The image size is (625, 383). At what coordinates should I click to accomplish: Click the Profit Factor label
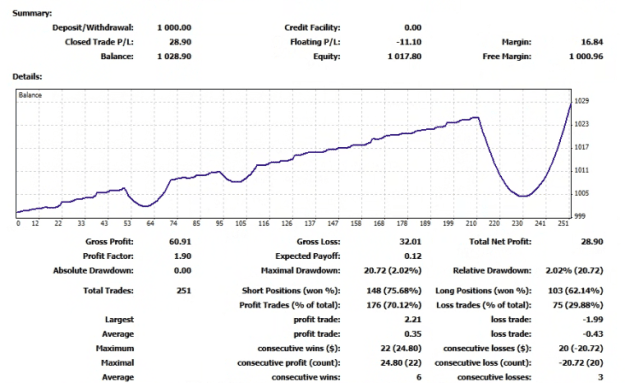108,256
